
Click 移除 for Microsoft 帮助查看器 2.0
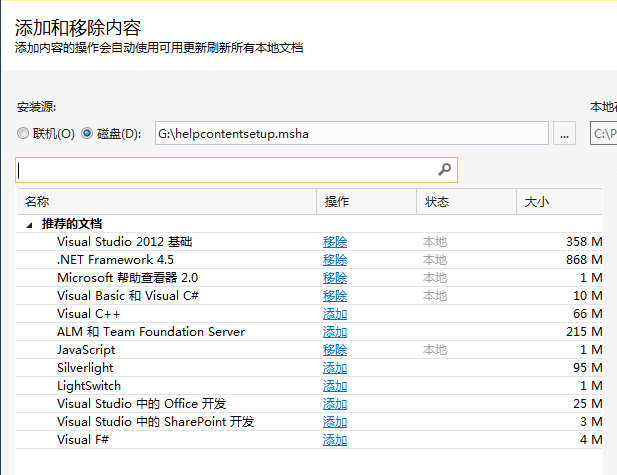point(335,278)
